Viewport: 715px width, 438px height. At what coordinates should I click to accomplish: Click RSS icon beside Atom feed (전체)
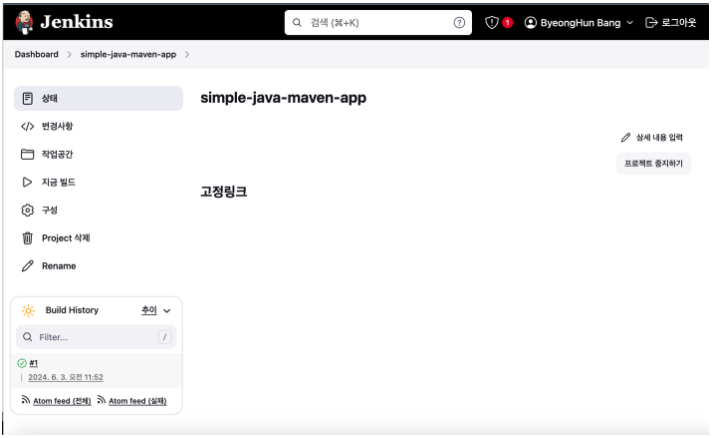click(x=26, y=400)
